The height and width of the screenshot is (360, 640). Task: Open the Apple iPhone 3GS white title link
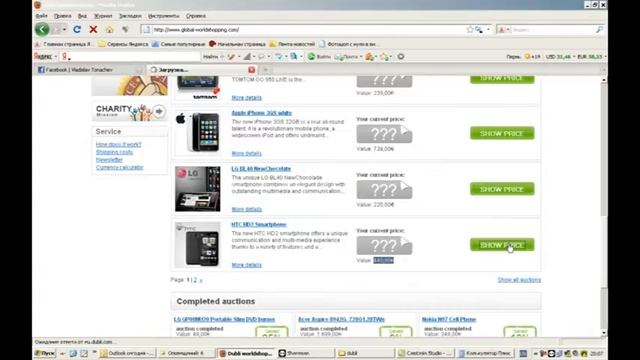point(262,113)
